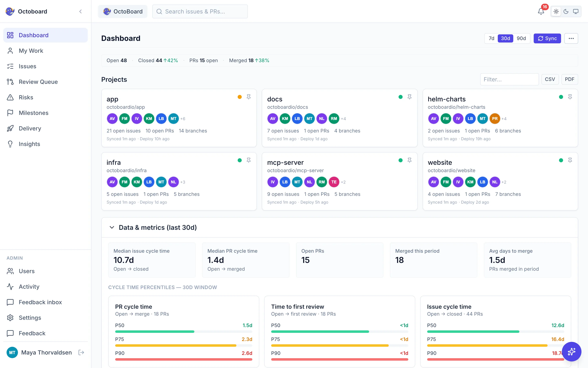This screenshot has height=368, width=588.
Task: Open the AI assistant sparkle button
Action: click(571, 351)
